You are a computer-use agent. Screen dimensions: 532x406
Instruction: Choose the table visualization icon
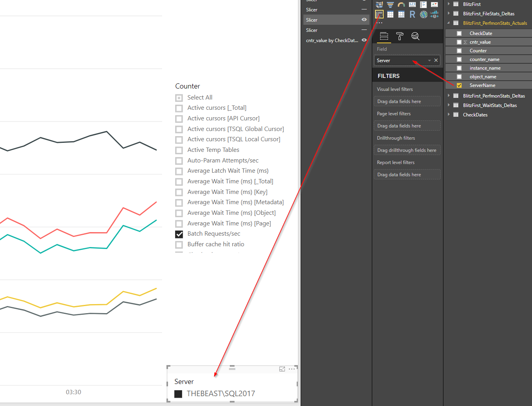[390, 15]
